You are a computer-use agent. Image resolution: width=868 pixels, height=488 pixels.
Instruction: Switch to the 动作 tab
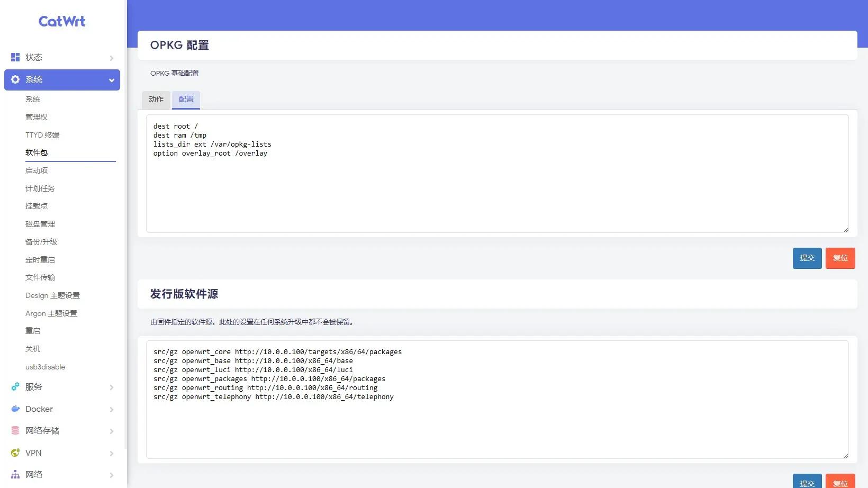tap(156, 100)
